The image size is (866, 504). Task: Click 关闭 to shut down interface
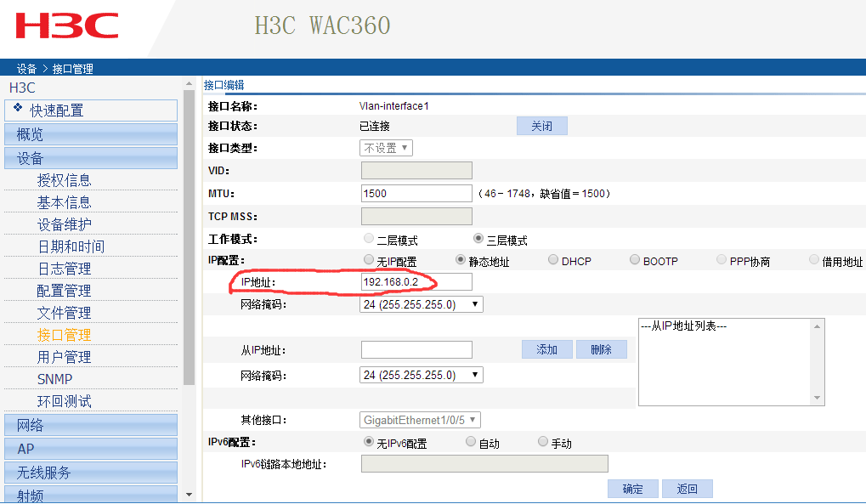coord(542,126)
